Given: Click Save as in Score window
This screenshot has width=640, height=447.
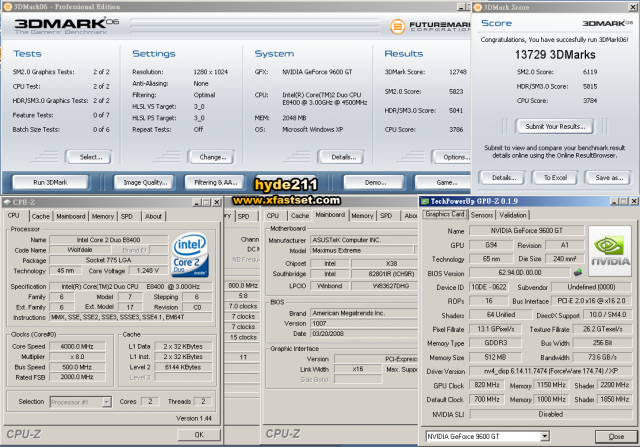Looking at the screenshot, I should (609, 178).
